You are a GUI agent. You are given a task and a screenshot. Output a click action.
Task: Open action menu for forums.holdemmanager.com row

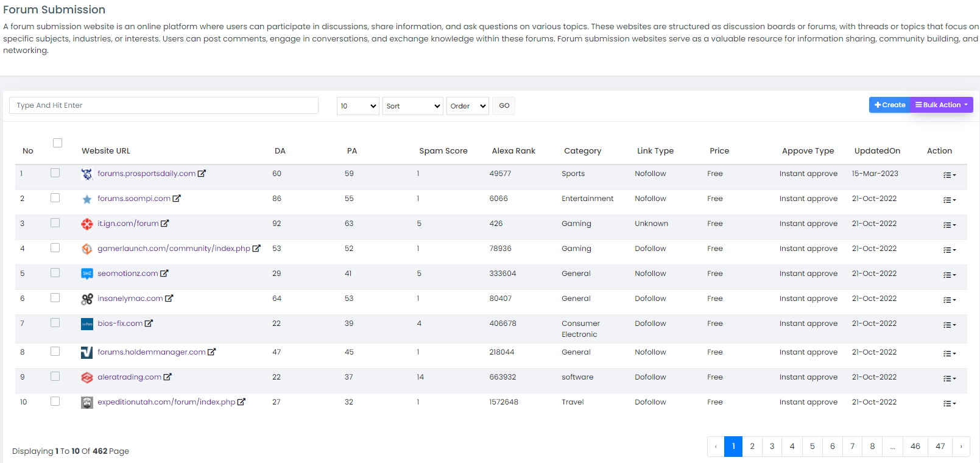point(950,353)
